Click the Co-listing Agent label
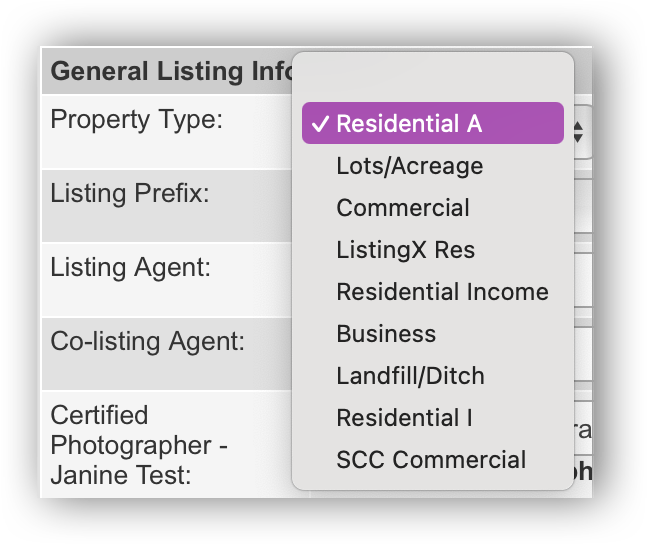This screenshot has width=648, height=544. pyautogui.click(x=147, y=342)
